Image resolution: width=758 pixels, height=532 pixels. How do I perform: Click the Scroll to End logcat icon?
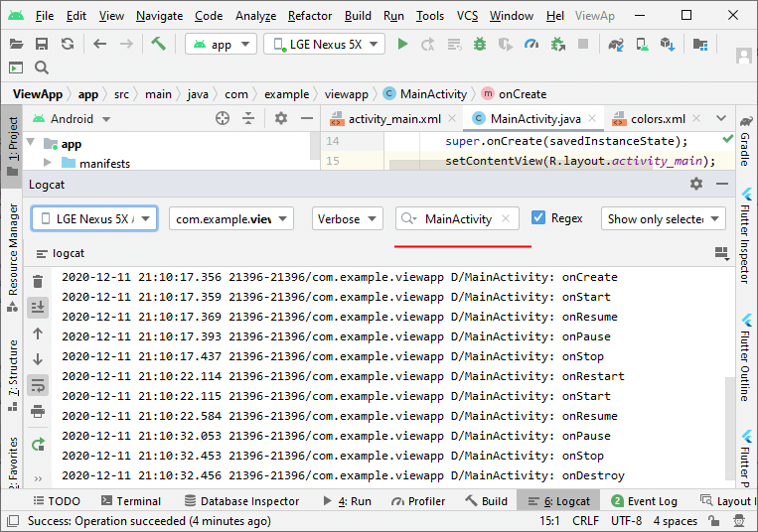[x=38, y=308]
